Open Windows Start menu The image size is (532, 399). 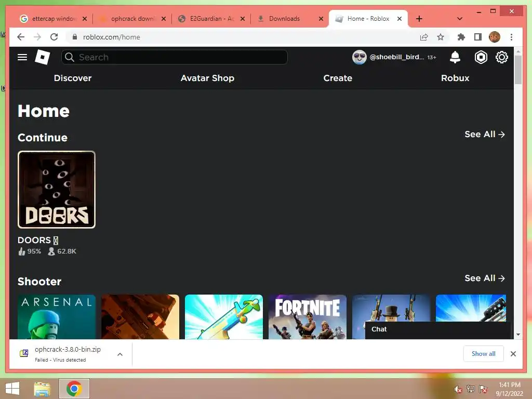click(x=12, y=389)
